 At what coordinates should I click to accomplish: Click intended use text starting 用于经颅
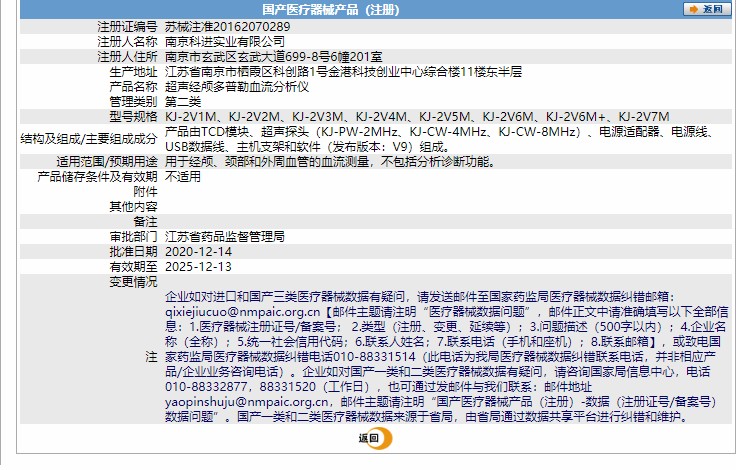pos(330,162)
